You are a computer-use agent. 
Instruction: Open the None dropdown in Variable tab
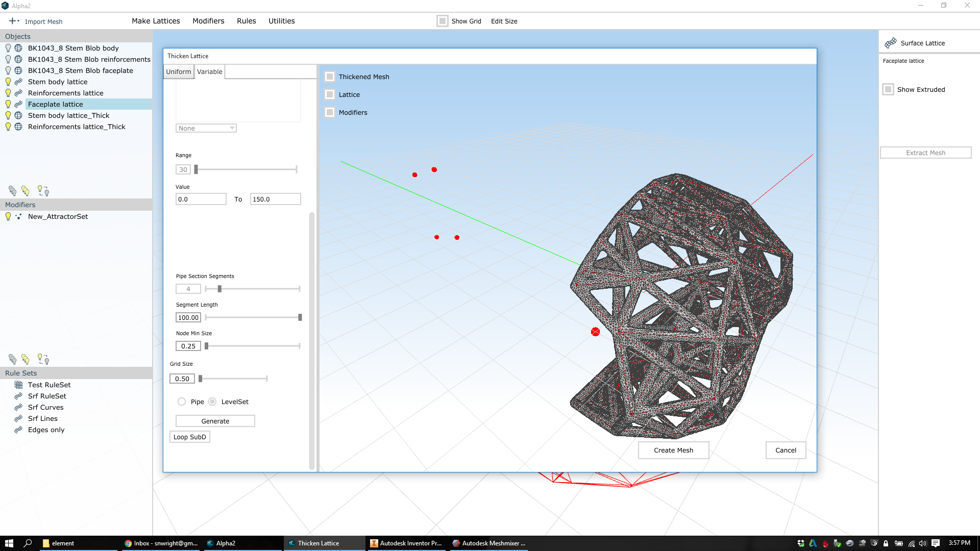(206, 128)
